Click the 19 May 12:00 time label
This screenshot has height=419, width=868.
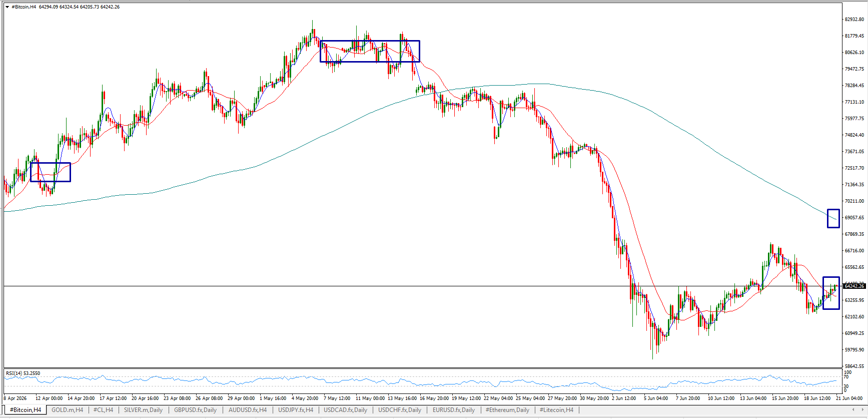[466, 398]
